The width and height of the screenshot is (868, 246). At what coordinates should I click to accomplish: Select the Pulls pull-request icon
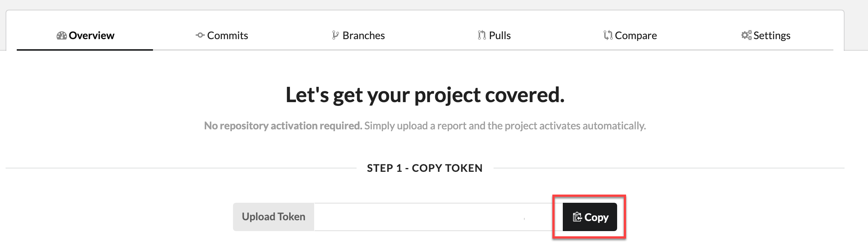pos(481,35)
